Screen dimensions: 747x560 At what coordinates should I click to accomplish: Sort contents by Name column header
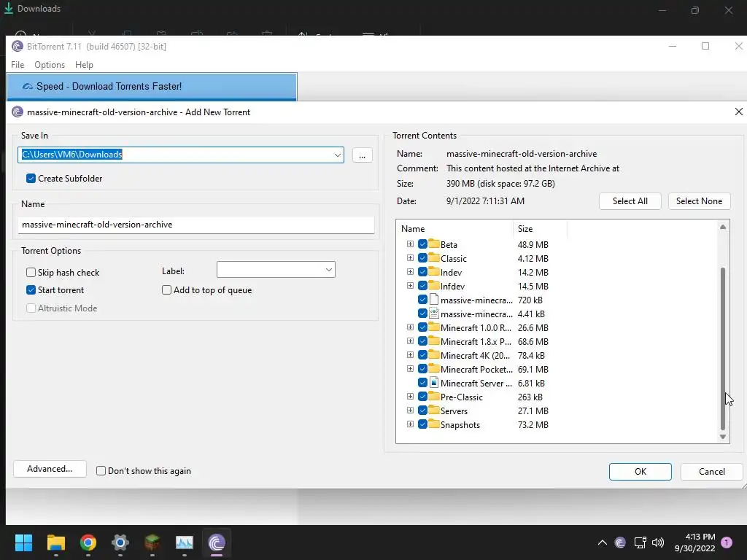click(x=454, y=228)
